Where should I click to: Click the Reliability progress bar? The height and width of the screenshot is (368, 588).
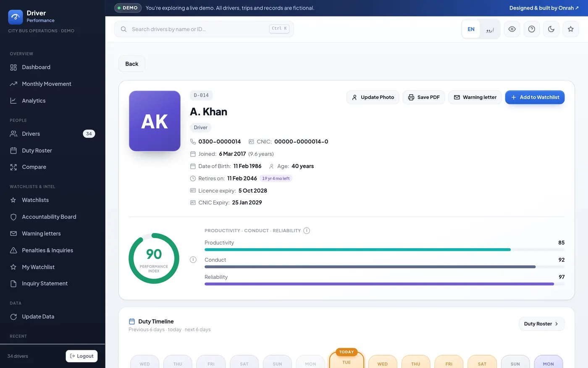[384, 284]
